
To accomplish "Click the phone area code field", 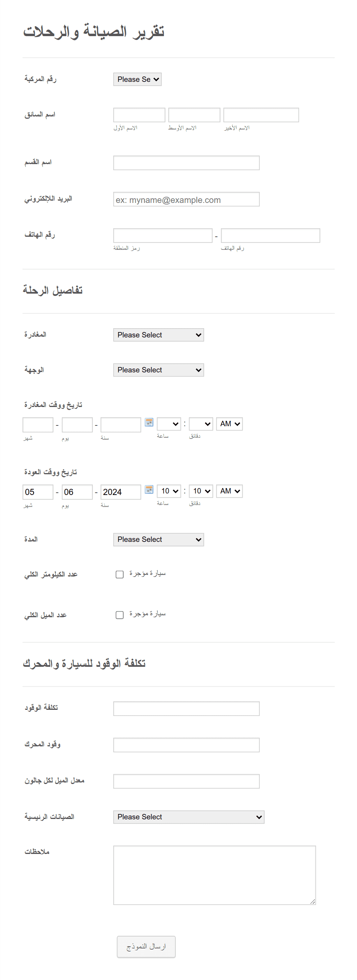I will (x=163, y=235).
